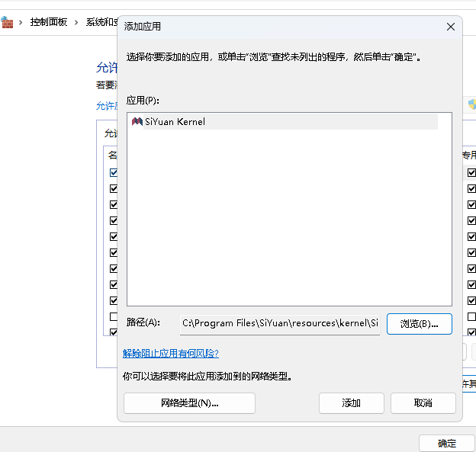The image size is (476, 452).
Task: Open the 控制面板 breadcrumb
Action: click(x=49, y=22)
